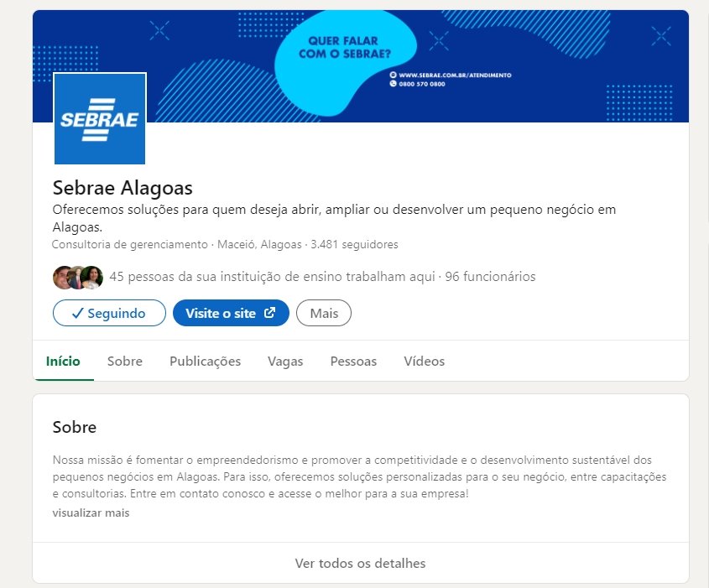The height and width of the screenshot is (588, 709).
Task: Open the Pessoas tab
Action: tap(353, 362)
